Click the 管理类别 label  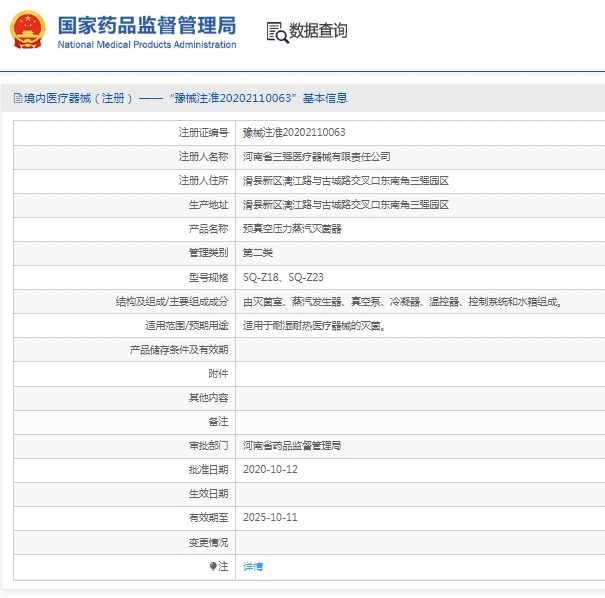tap(208, 253)
